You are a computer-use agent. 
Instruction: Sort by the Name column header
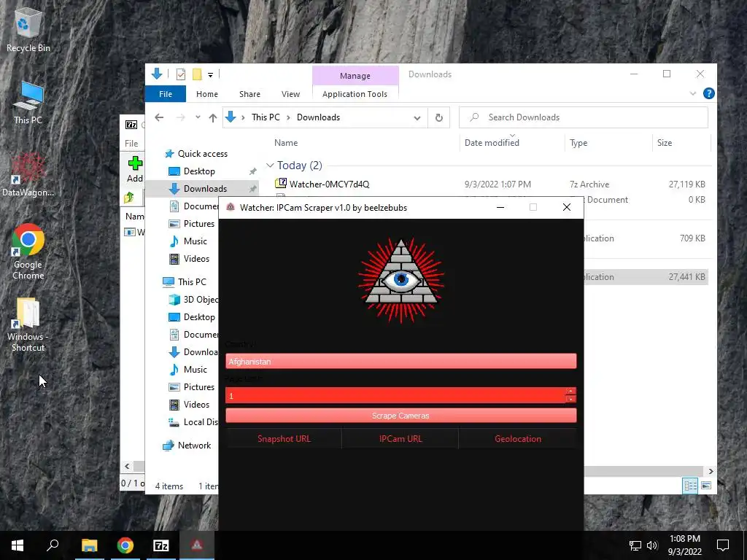click(286, 143)
